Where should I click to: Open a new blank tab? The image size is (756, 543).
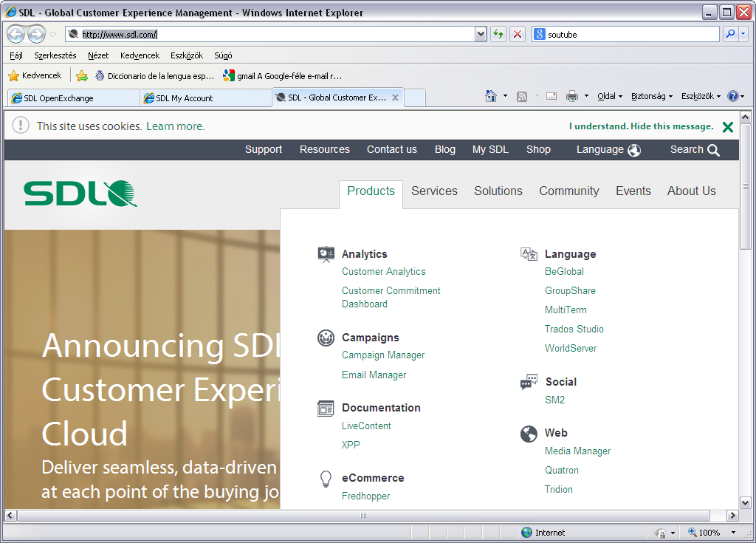[415, 98]
